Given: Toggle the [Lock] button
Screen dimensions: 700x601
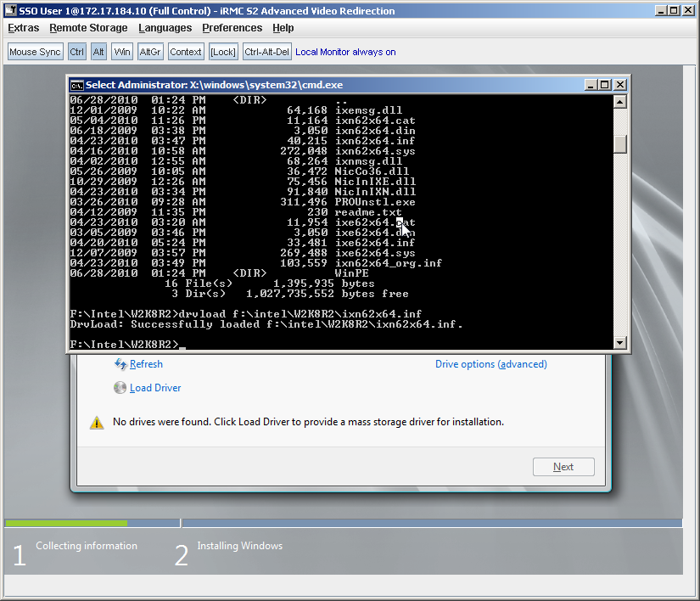Looking at the screenshot, I should pyautogui.click(x=223, y=52).
